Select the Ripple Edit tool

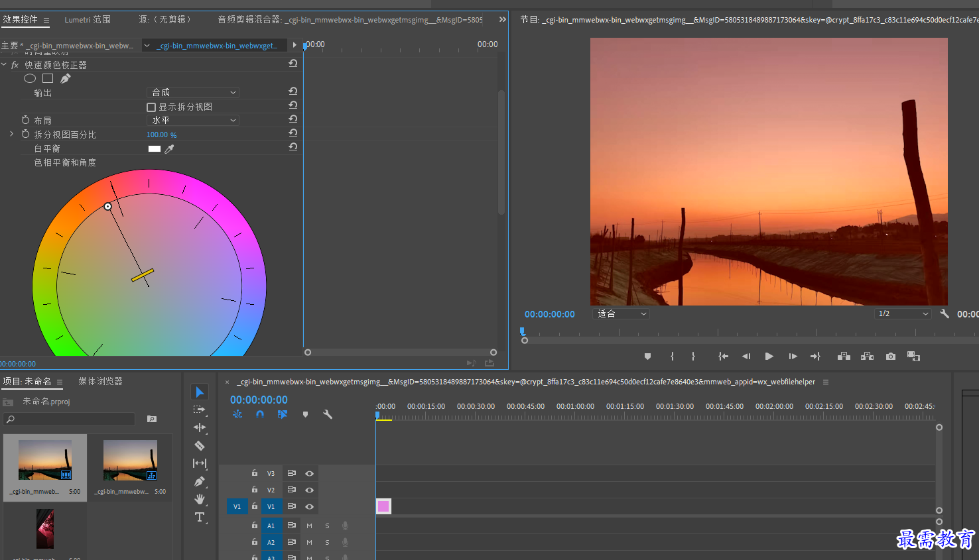pyautogui.click(x=200, y=427)
